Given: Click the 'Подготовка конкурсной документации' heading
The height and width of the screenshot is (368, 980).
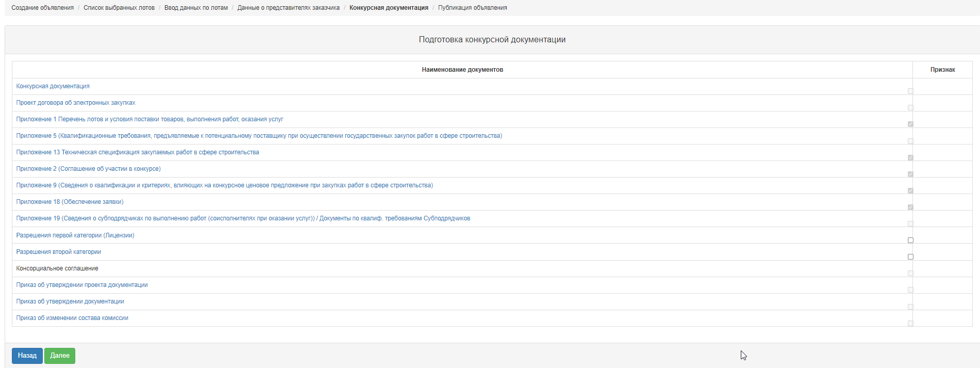Looking at the screenshot, I should pyautogui.click(x=492, y=40).
